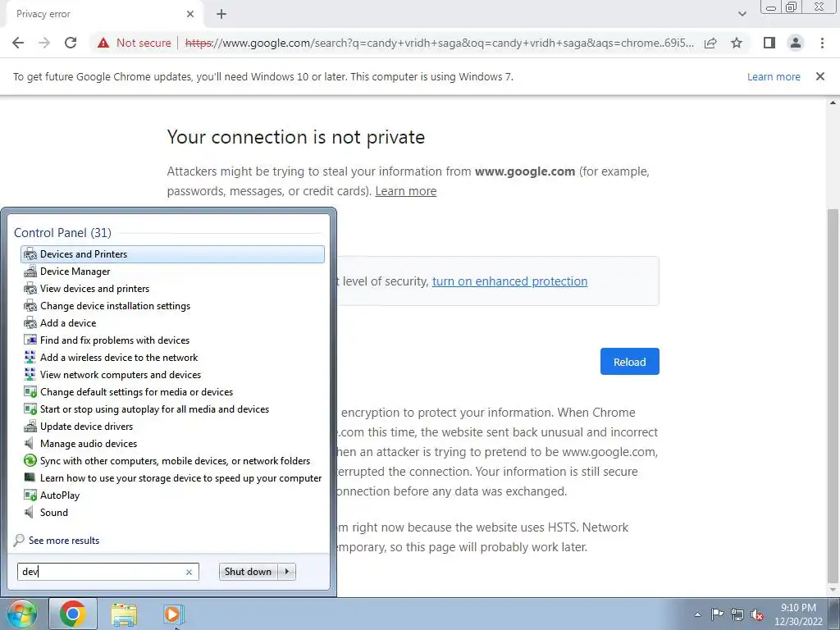Open the tab search dropdown arrow
Image resolution: width=840 pixels, height=630 pixels.
coord(742,14)
